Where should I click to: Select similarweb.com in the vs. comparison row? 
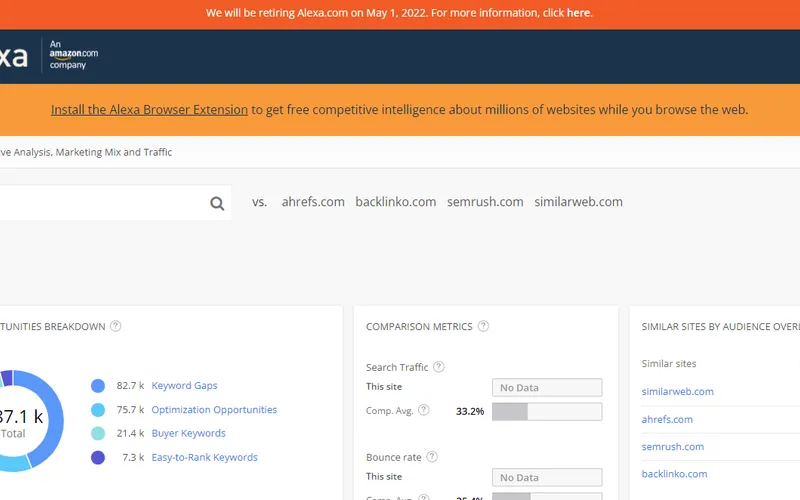coord(579,202)
